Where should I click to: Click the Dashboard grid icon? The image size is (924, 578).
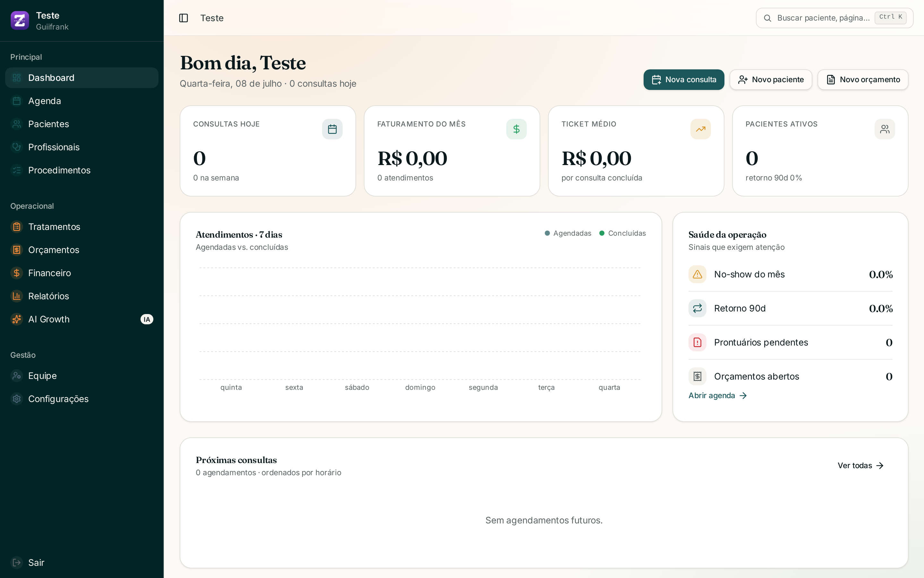coord(17,78)
